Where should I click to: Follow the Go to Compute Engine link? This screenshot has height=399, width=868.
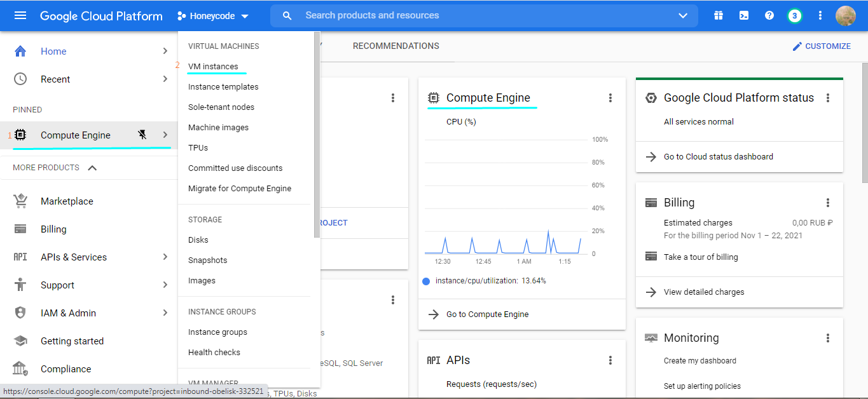pyautogui.click(x=487, y=314)
